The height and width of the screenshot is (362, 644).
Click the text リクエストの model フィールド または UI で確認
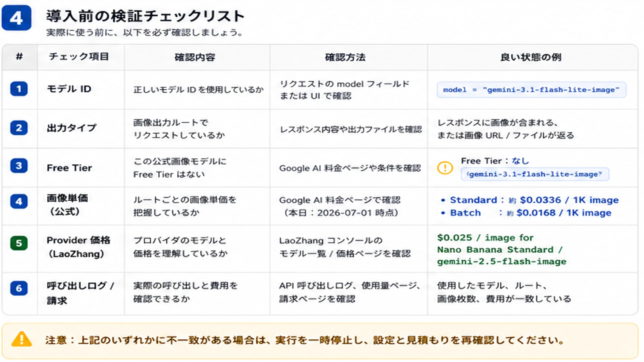coord(345,90)
